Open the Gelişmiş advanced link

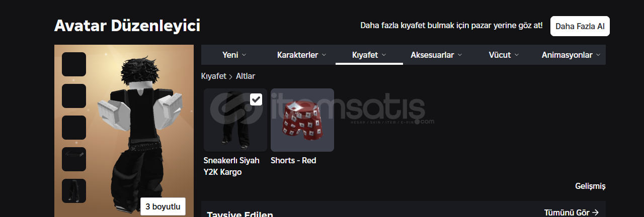[590, 186]
